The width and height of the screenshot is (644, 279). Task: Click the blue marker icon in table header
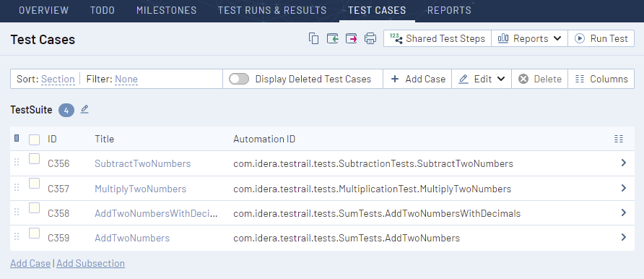click(17, 139)
